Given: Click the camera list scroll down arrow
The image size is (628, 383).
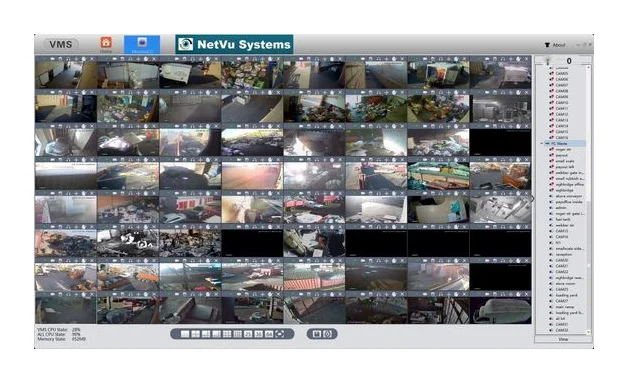Looking at the screenshot, I should pyautogui.click(x=589, y=332).
